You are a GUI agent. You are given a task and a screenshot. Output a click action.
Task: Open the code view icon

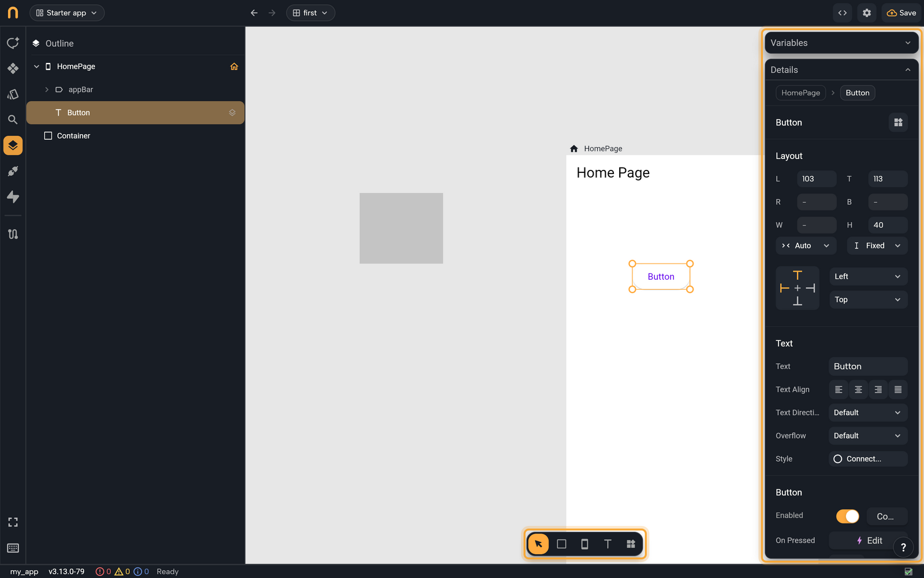click(x=843, y=13)
